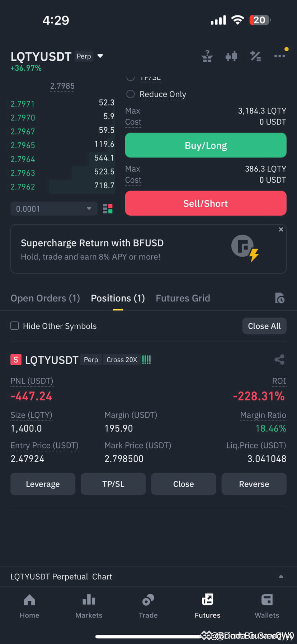The height and width of the screenshot is (644, 297).
Task: Open the three-dot more options menu
Action: (279, 56)
